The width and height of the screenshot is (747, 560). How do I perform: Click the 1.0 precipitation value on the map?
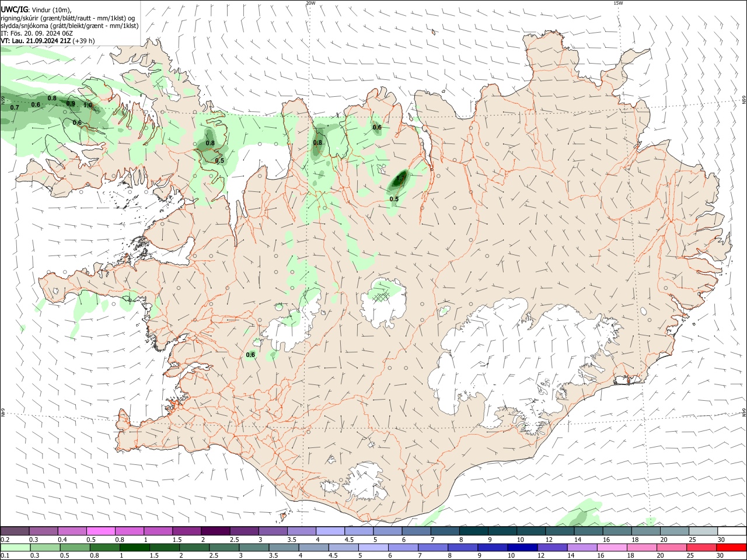(x=88, y=106)
